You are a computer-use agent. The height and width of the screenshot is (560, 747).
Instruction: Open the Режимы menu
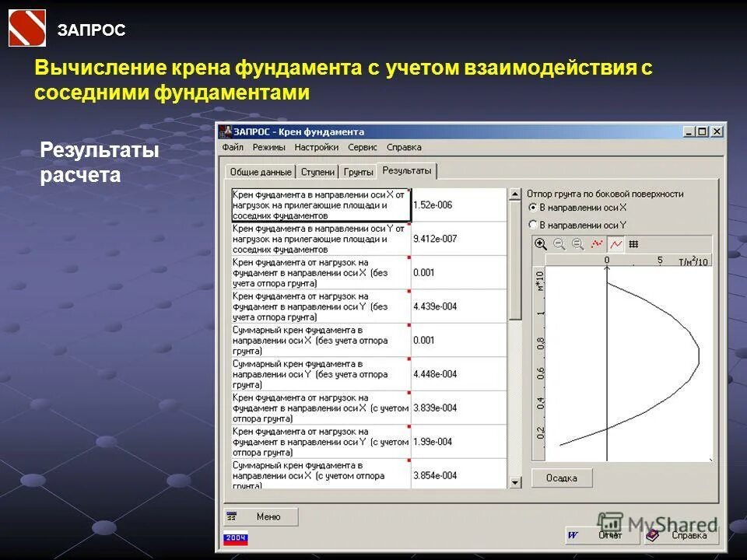[268, 147]
